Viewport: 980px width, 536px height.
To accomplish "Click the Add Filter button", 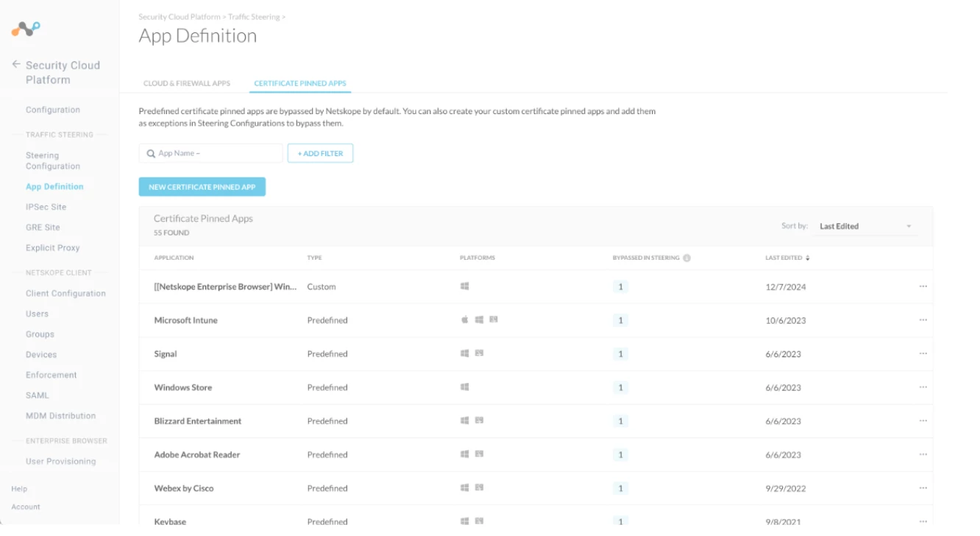I will pyautogui.click(x=320, y=153).
